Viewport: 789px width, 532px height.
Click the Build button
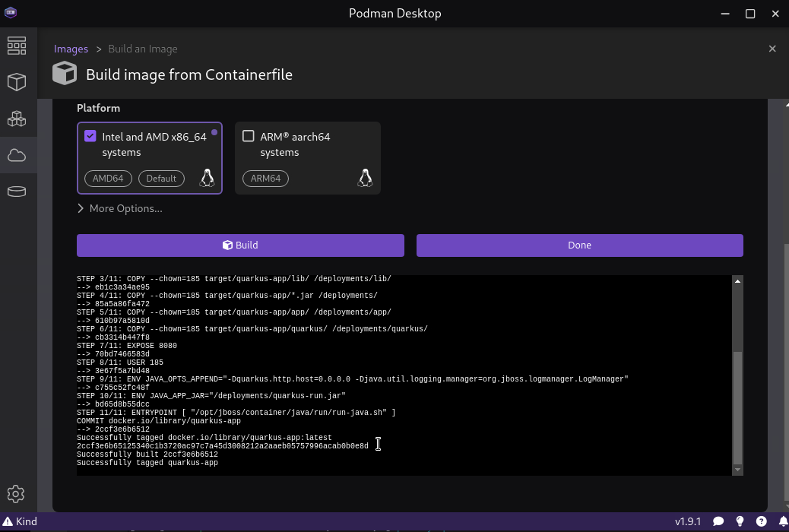pos(240,245)
